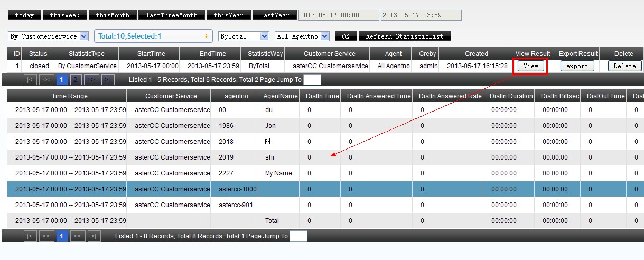Select the thisWeek time range tab
The image size is (644, 260).
click(x=65, y=15)
